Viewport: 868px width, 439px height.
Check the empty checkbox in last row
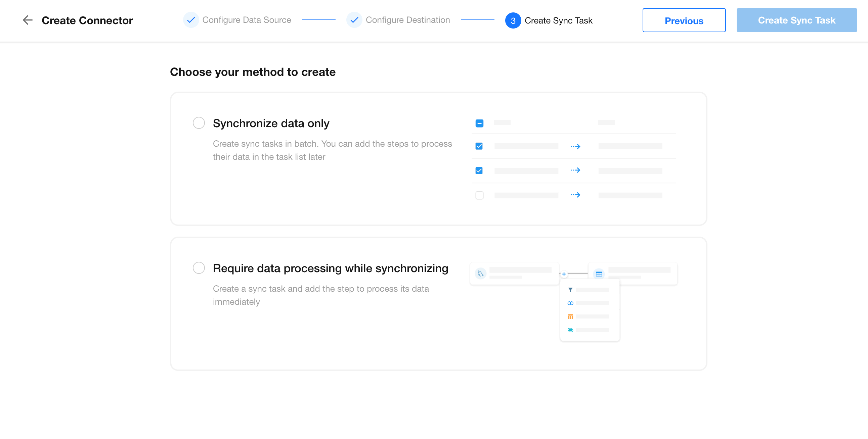tap(479, 195)
